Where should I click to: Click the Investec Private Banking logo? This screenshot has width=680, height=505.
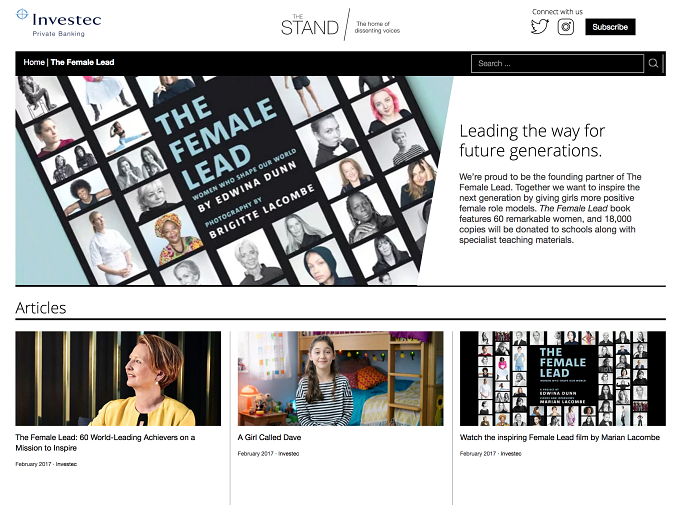coord(59,23)
